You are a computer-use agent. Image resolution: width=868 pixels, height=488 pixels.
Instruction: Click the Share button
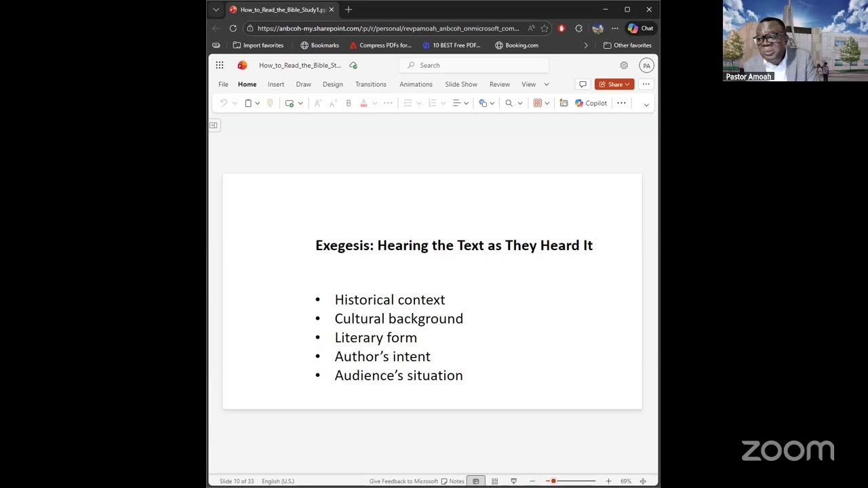click(x=614, y=84)
